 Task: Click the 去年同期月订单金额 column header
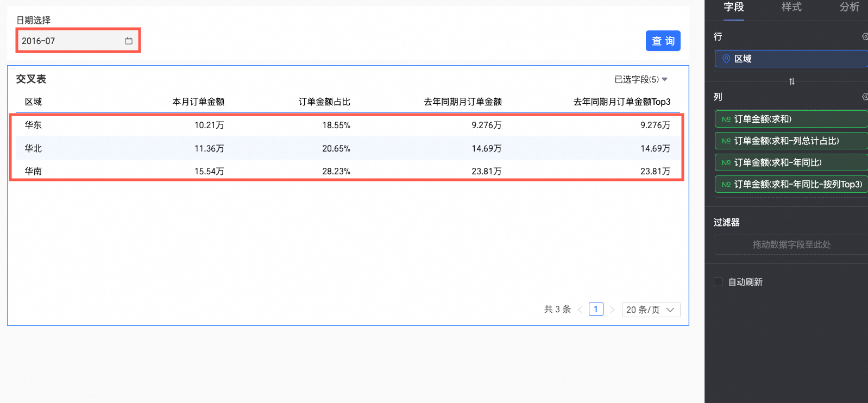tap(463, 102)
